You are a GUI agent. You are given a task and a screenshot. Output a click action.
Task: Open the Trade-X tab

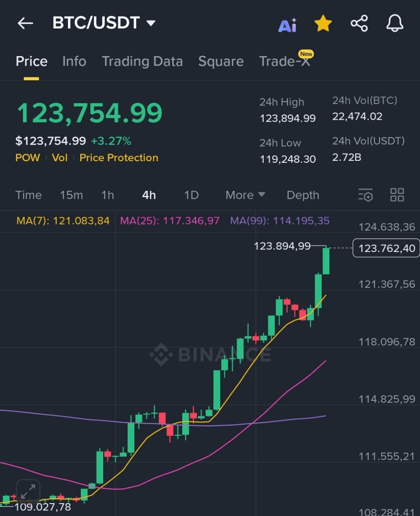coord(285,61)
